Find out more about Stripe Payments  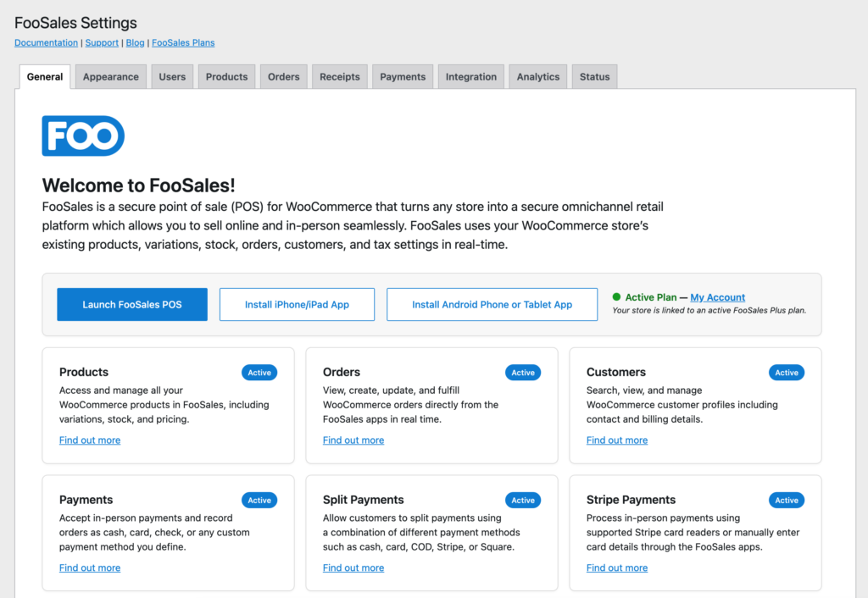click(x=617, y=568)
